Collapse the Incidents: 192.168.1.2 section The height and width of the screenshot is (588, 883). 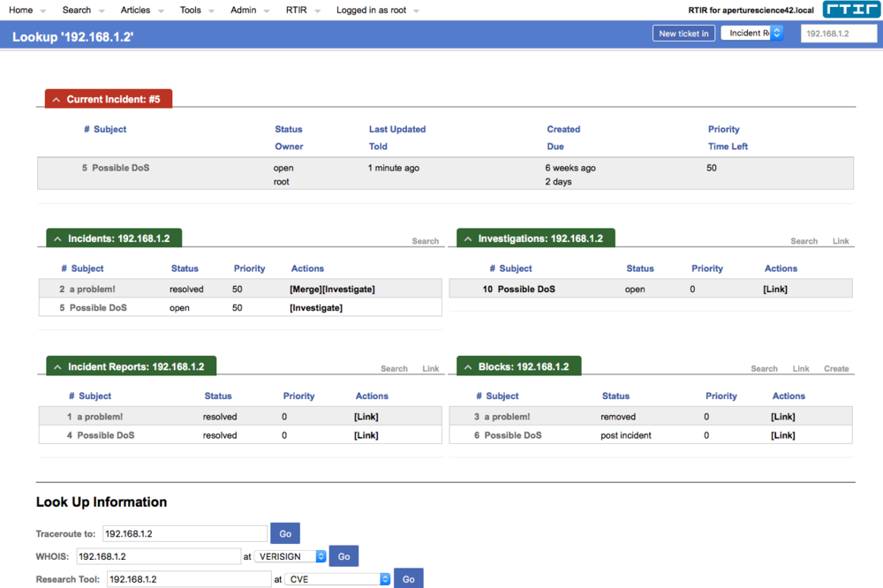click(x=57, y=238)
